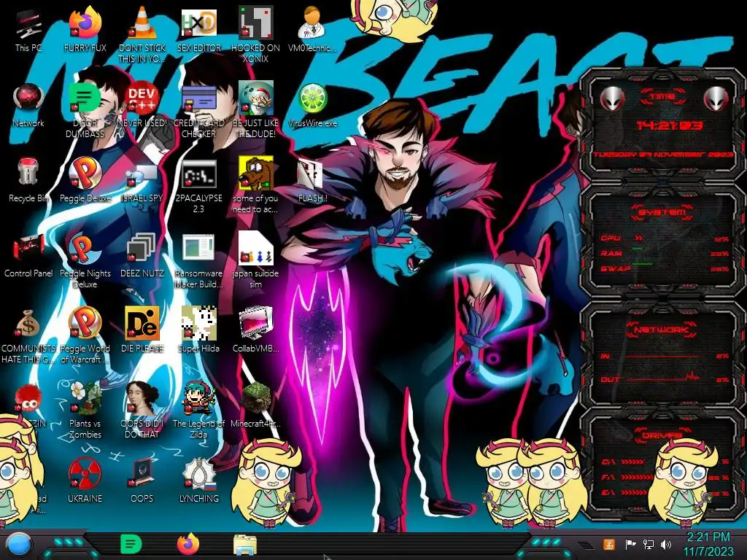Select the VirusWire.exe lime icon
This screenshot has width=747, height=560.
[312, 99]
